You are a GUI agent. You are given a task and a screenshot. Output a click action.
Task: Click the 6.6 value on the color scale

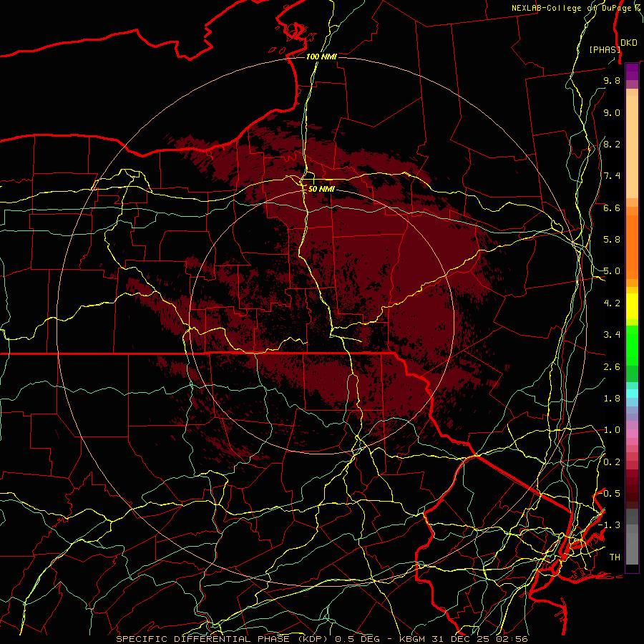click(x=612, y=208)
